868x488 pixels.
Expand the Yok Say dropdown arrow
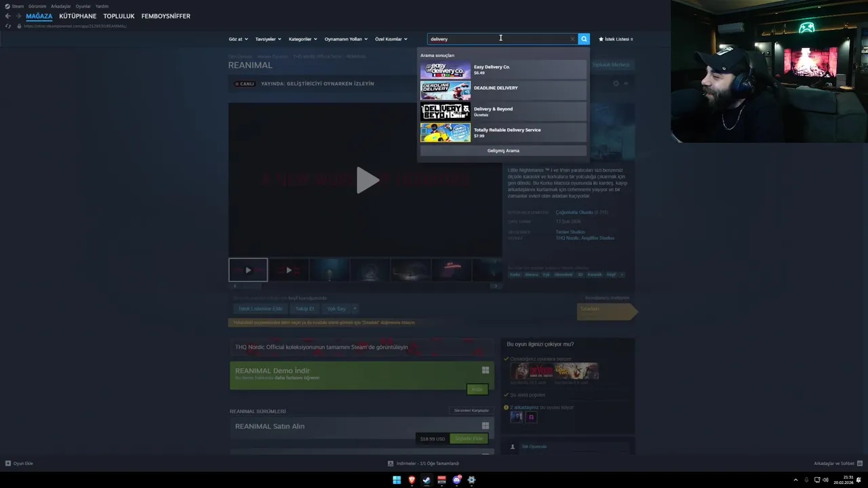(355, 308)
